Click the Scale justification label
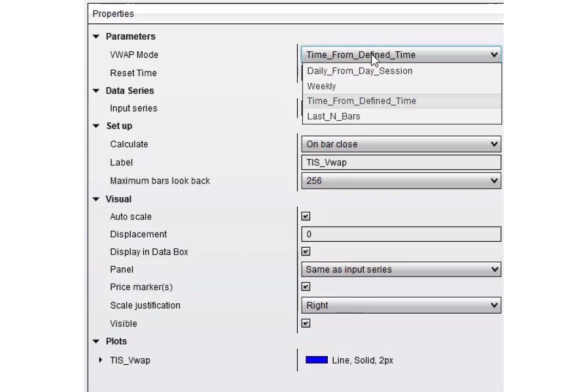Image resolution: width=588 pixels, height=392 pixels. tap(145, 305)
